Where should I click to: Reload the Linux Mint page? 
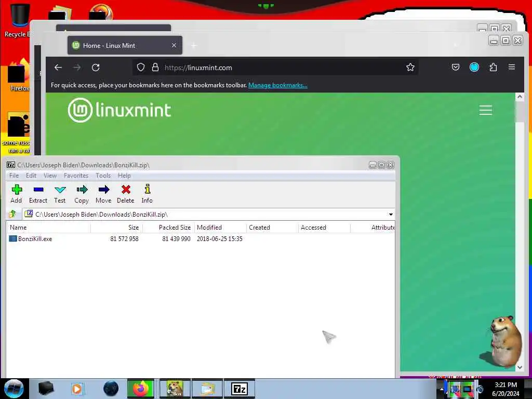pyautogui.click(x=96, y=68)
